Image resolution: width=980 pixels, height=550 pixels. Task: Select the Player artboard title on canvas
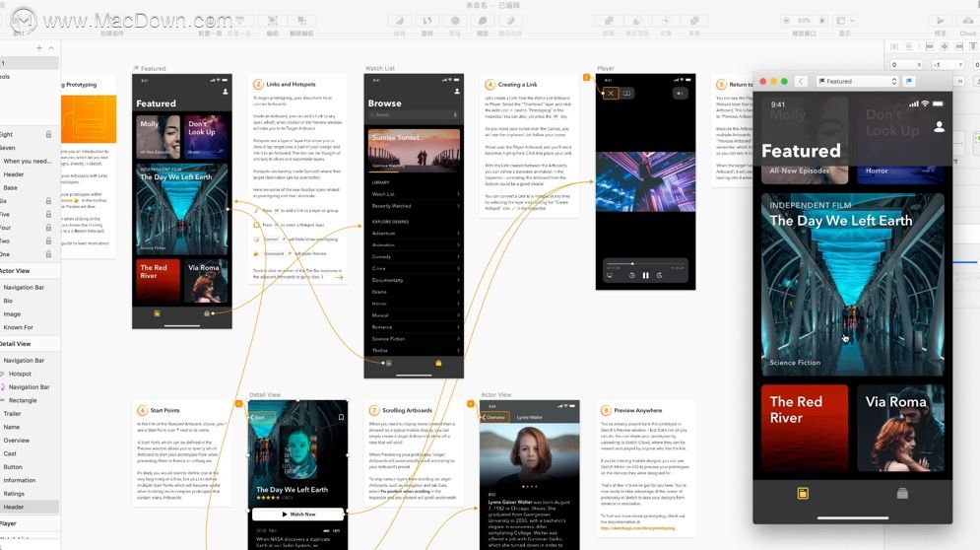point(606,68)
